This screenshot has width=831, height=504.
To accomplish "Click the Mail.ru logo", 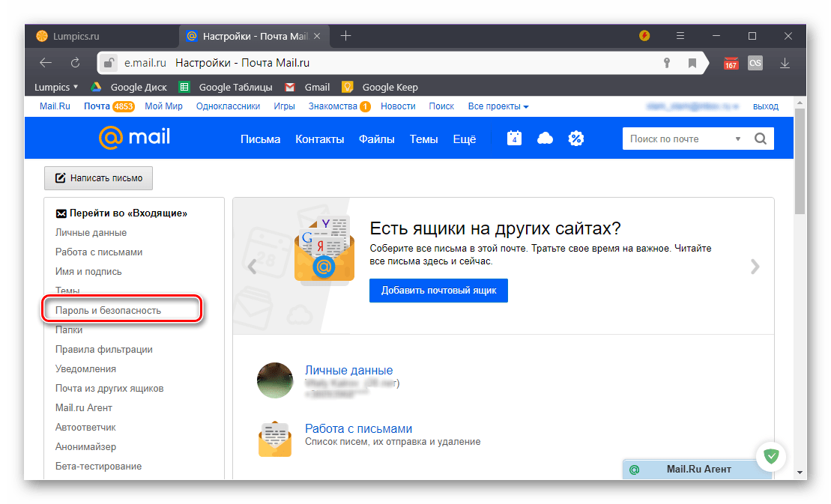I will [x=134, y=138].
